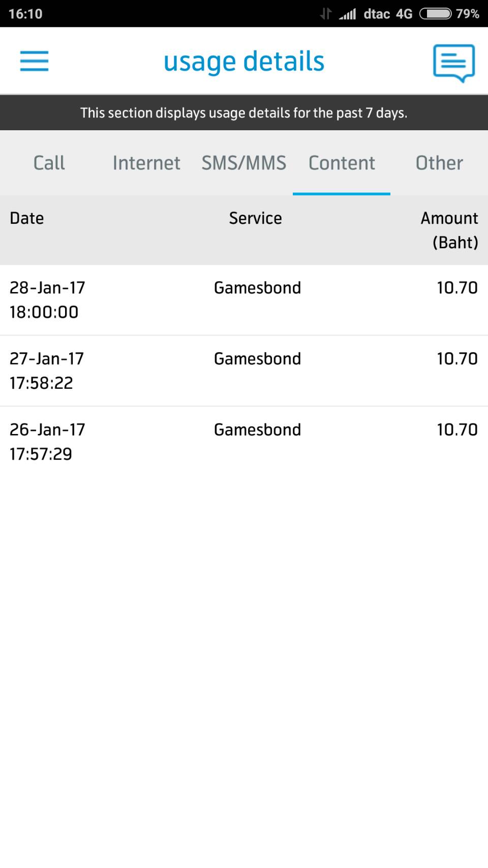
Task: Open the hamburger menu
Action: point(34,61)
